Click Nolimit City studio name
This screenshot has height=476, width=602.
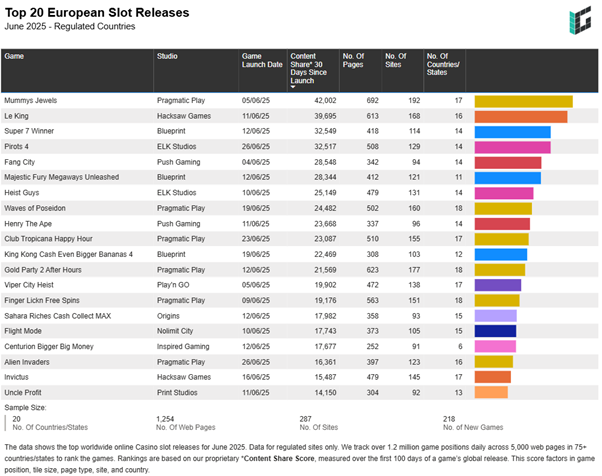point(177,330)
